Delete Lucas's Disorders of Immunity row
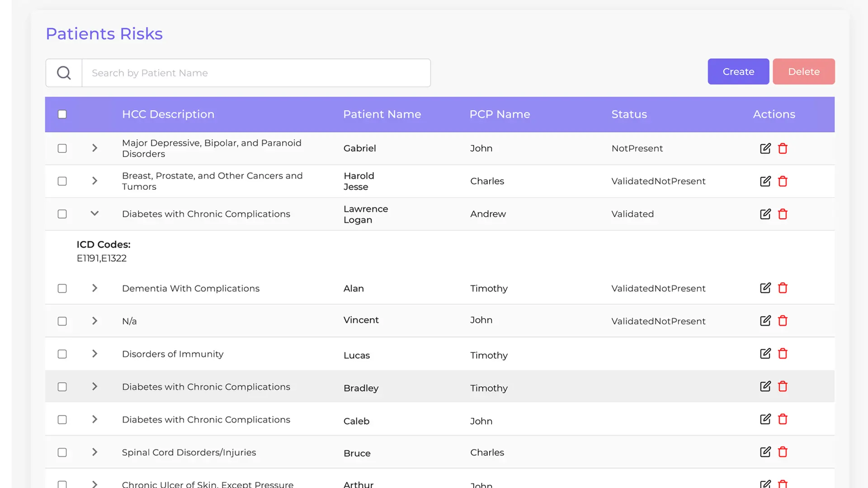The height and width of the screenshot is (488, 868). tap(783, 354)
